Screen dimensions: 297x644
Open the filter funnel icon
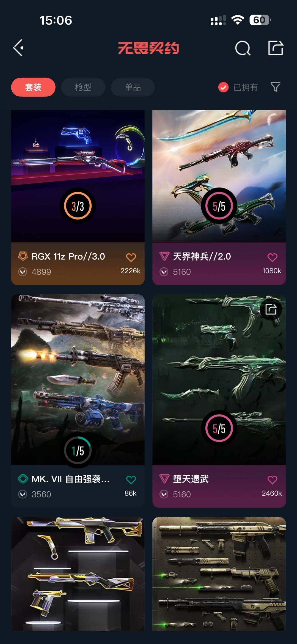(276, 87)
